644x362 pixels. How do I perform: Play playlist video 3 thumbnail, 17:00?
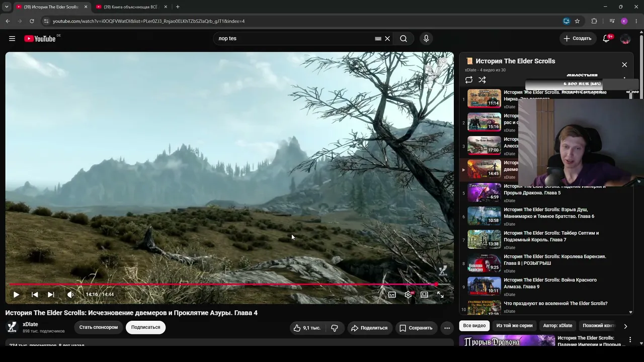coord(485,145)
